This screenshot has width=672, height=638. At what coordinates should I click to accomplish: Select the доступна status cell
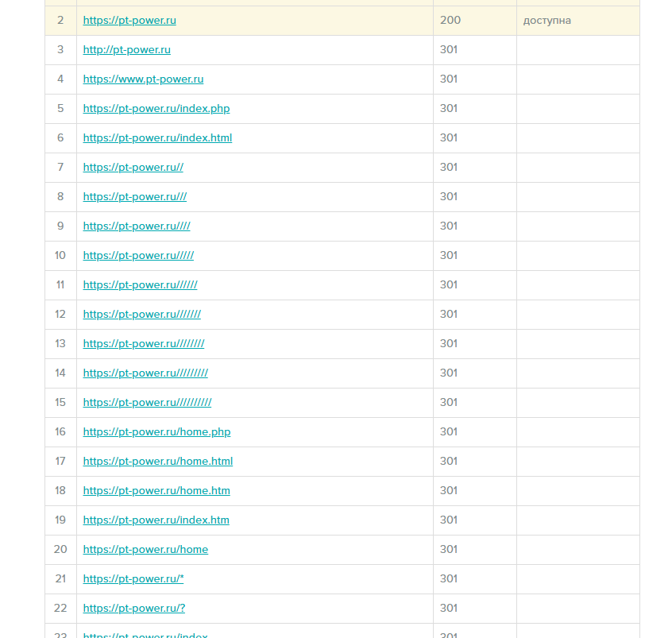[x=578, y=21]
